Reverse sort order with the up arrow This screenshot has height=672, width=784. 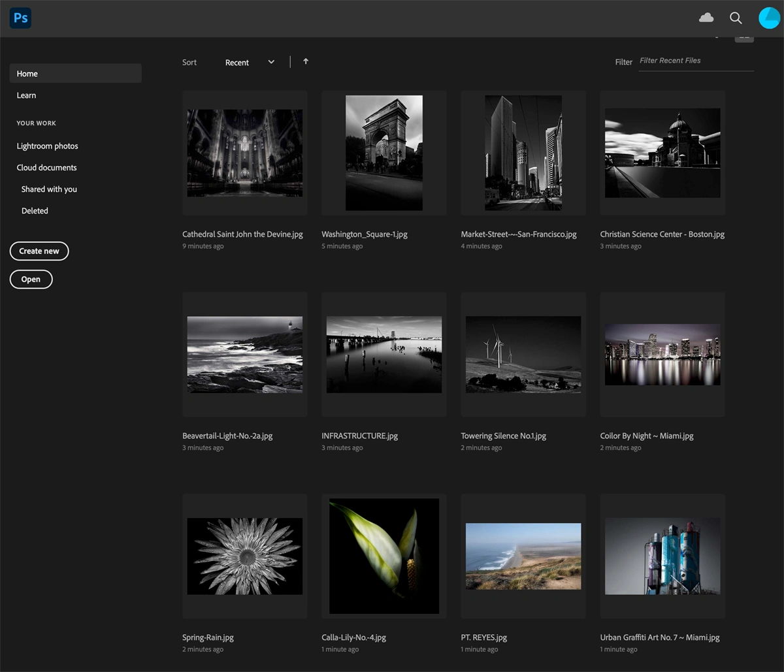(x=306, y=61)
